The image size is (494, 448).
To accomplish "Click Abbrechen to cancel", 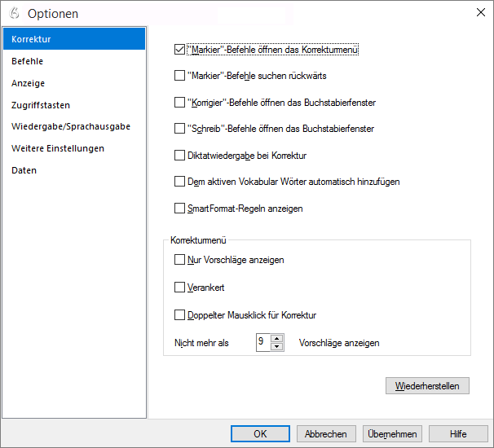I will (326, 434).
